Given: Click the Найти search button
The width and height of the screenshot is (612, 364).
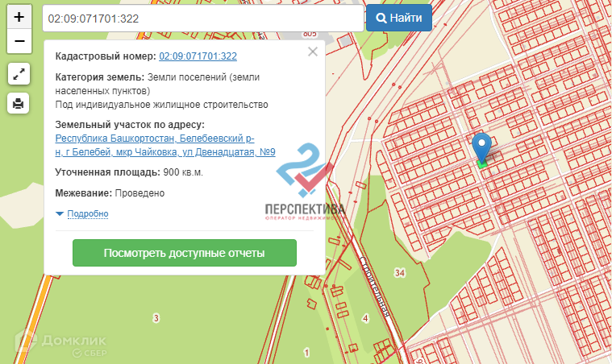Looking at the screenshot, I should pos(399,18).
